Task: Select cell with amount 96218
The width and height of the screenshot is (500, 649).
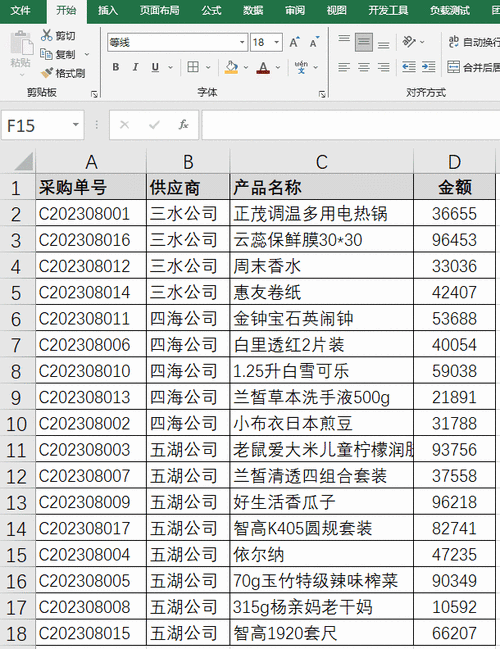Action: [x=454, y=502]
